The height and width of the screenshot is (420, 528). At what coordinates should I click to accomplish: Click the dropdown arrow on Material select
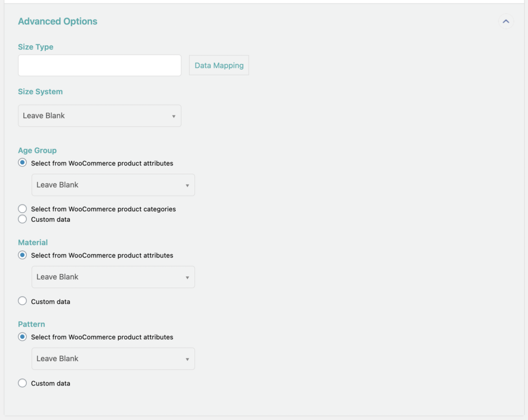pyautogui.click(x=188, y=277)
